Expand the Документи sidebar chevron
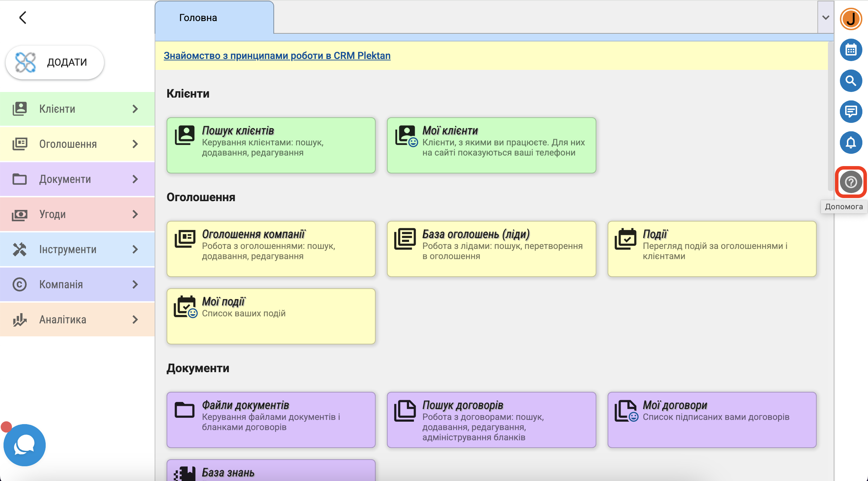868x481 pixels. click(x=135, y=179)
